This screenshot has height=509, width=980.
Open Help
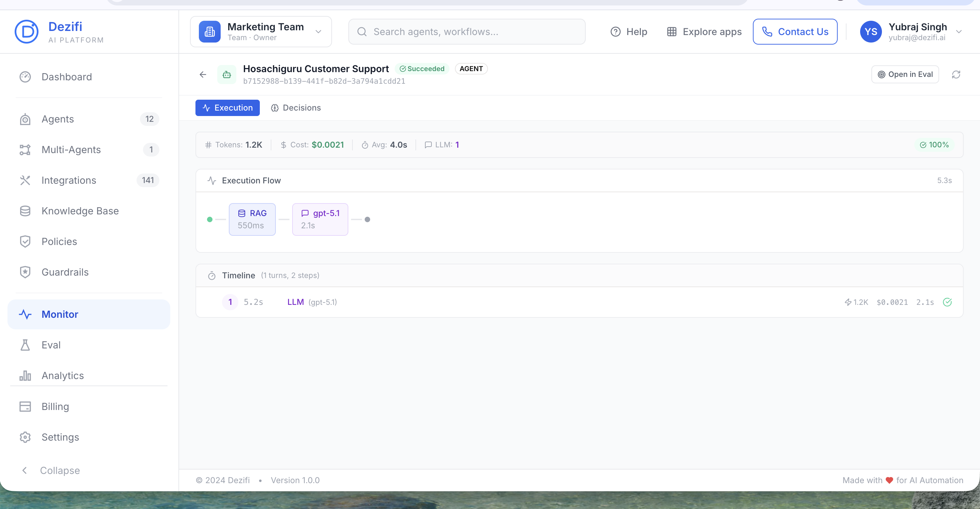tap(629, 32)
